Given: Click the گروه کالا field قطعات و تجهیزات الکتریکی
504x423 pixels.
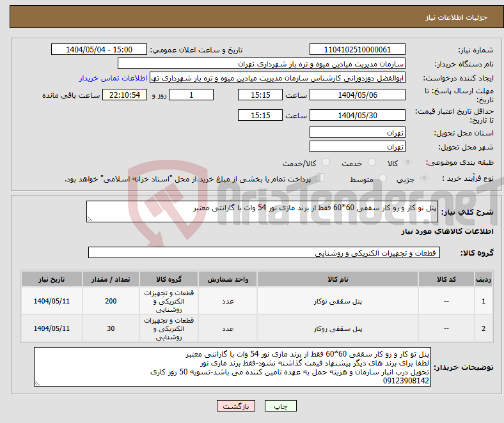Looking at the screenshot, I should tap(264, 252).
